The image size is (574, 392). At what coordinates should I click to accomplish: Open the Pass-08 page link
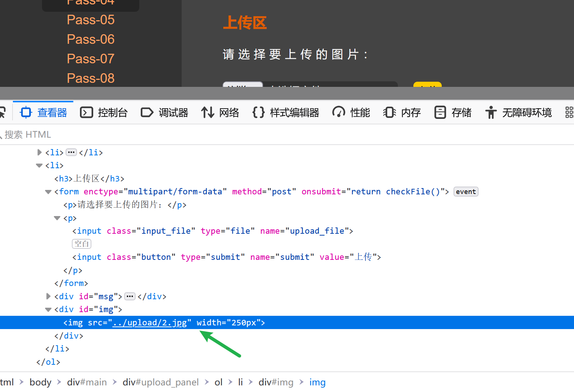[91, 78]
